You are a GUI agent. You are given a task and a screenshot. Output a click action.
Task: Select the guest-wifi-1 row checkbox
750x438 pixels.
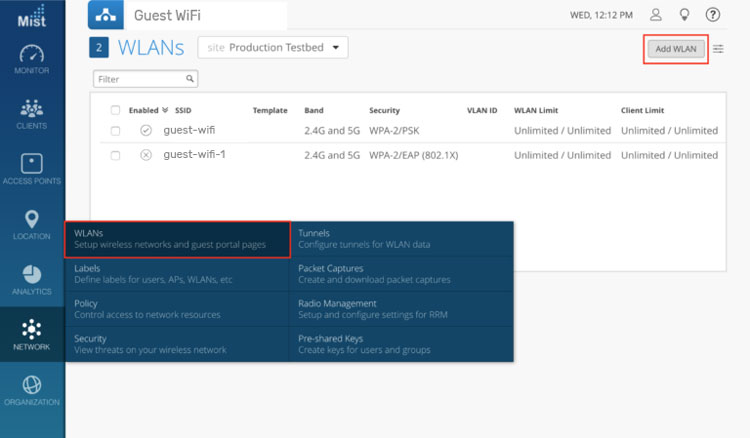pyautogui.click(x=115, y=155)
